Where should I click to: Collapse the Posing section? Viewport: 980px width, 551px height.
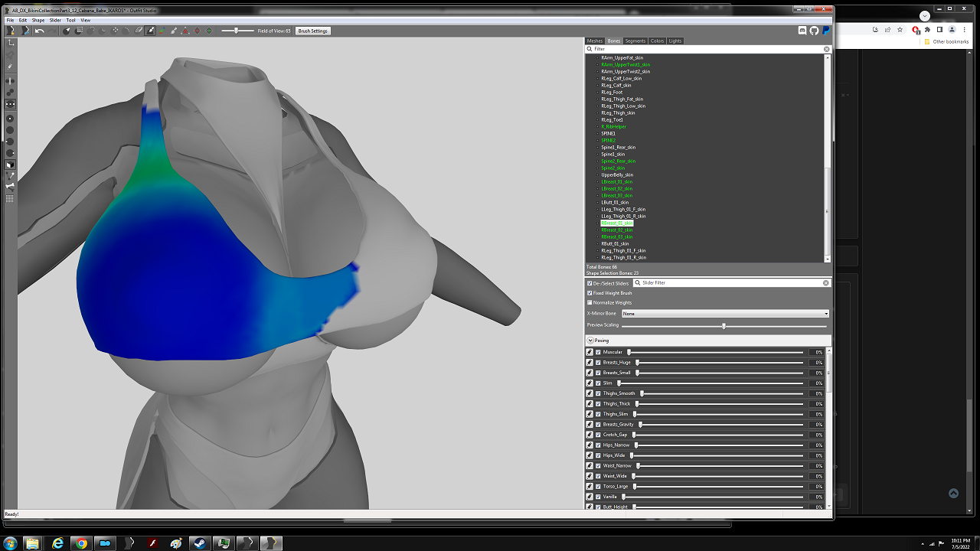click(590, 340)
